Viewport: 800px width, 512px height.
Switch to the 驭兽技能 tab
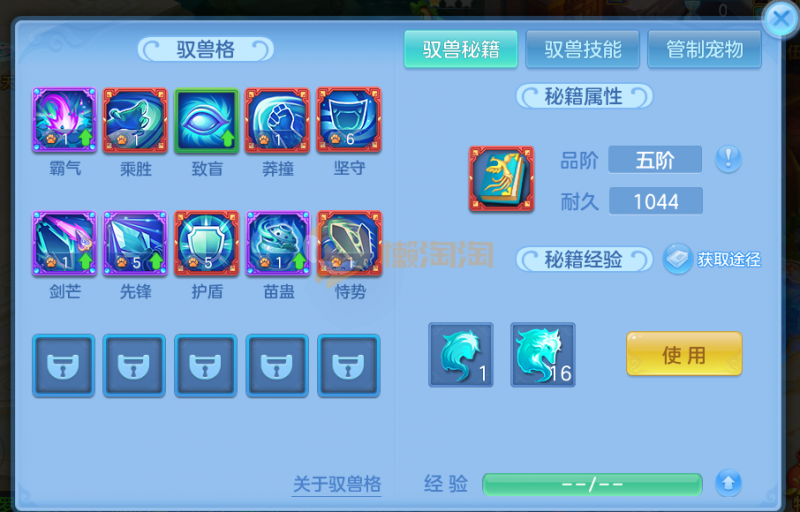tap(583, 49)
